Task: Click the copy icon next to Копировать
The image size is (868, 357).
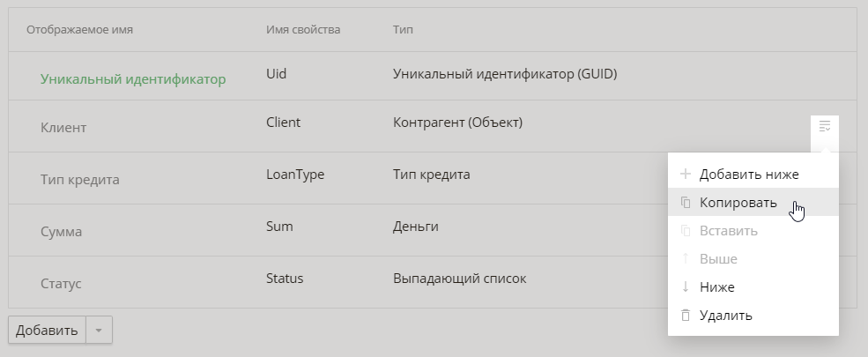Action: pos(686,203)
